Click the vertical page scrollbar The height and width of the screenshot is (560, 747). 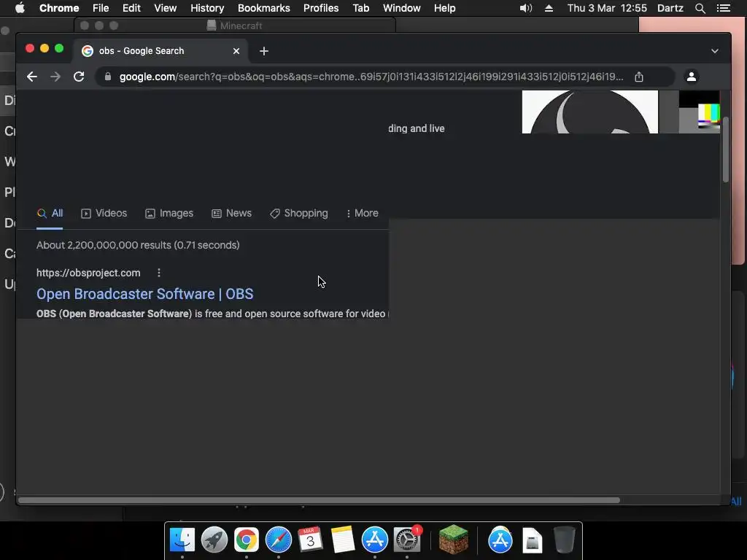(x=726, y=149)
